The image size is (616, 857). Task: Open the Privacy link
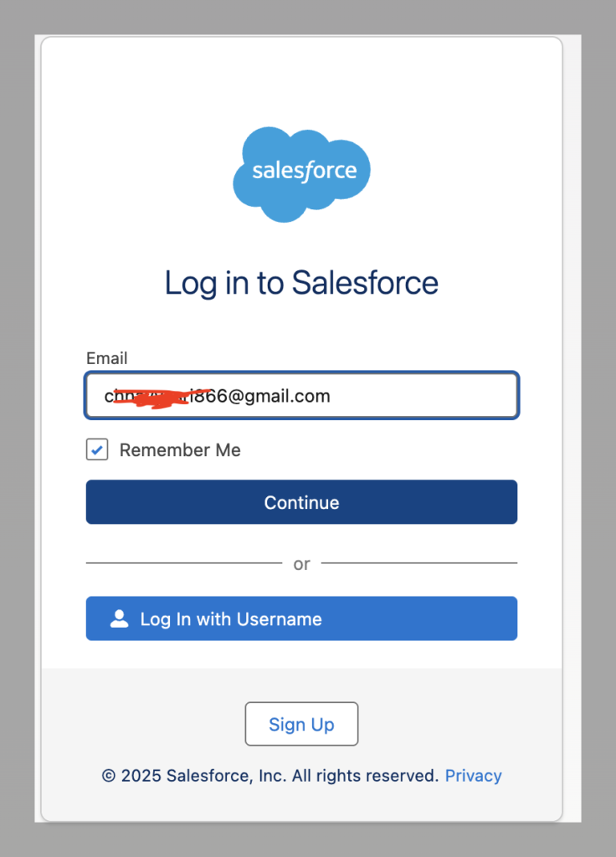click(473, 776)
